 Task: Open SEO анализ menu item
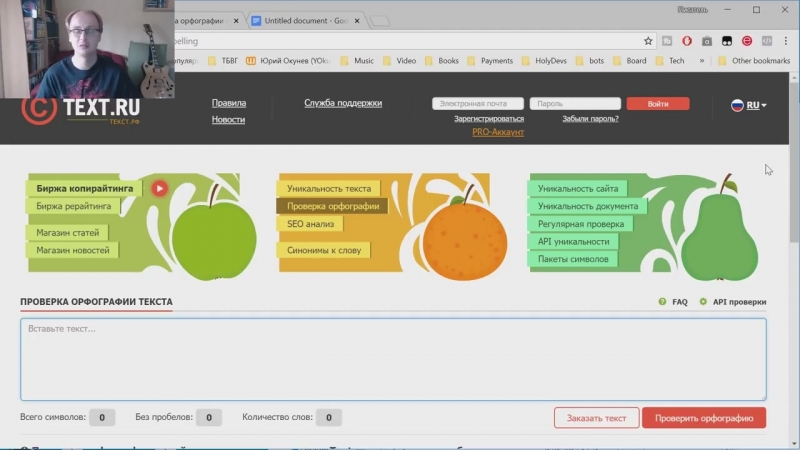click(x=310, y=224)
